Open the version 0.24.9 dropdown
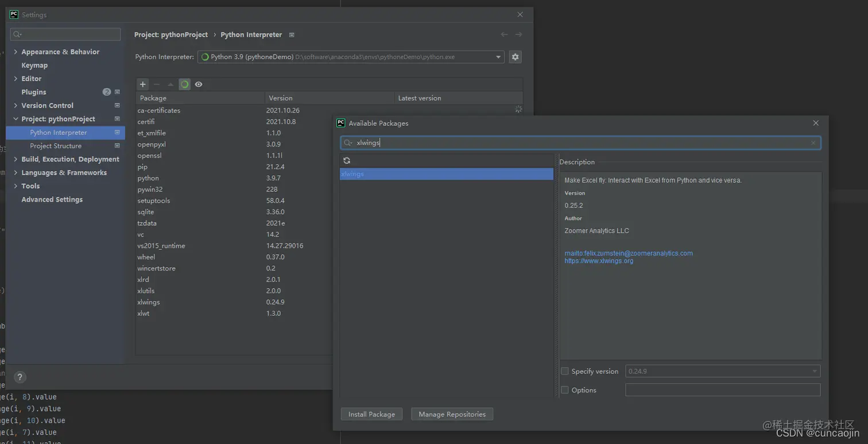Screen dimensions: 868x444 click(723, 371)
